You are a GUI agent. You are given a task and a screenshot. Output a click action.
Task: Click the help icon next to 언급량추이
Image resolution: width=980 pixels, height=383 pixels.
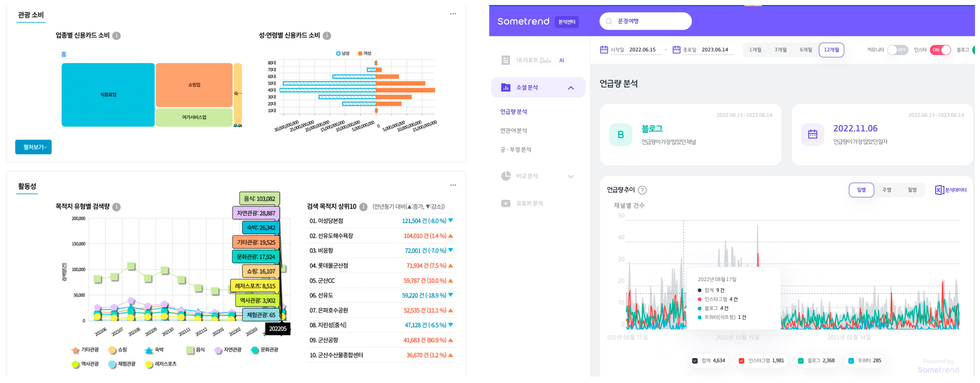coord(642,190)
